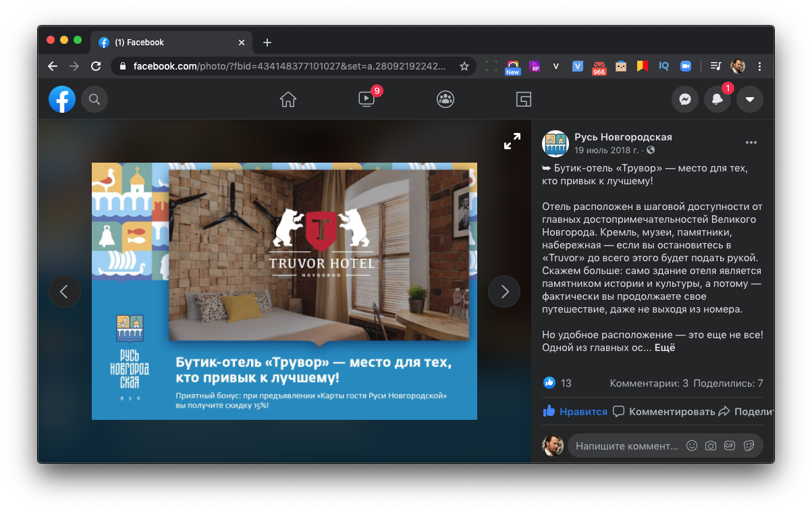The image size is (812, 513).
Task: Open the Chrome profile avatar
Action: [x=738, y=66]
